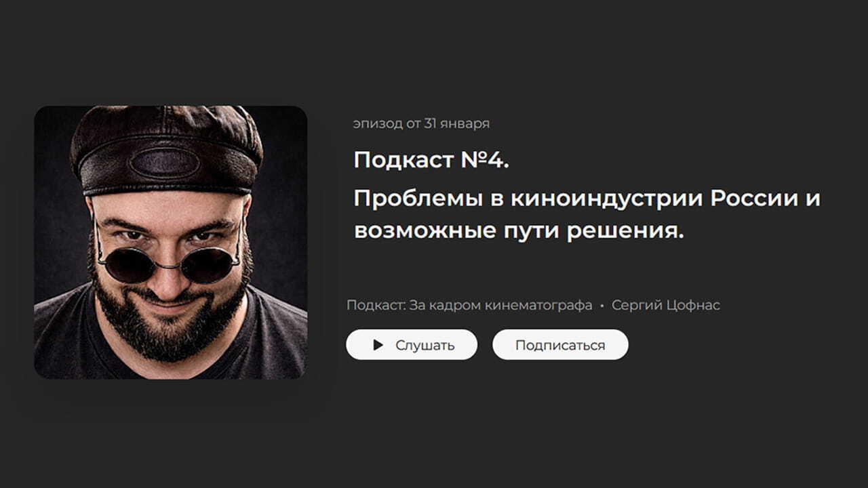Click the leather cap on the cover photo
The image size is (868, 488).
[166, 150]
